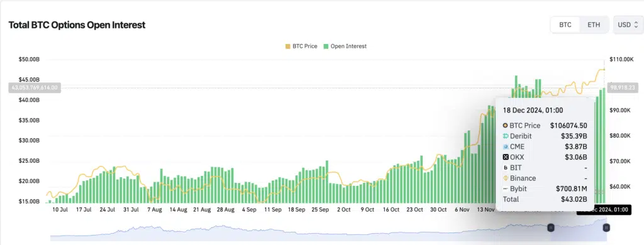Click the Bybit icon in tooltip
The image size is (644, 245).
pyautogui.click(x=506, y=189)
